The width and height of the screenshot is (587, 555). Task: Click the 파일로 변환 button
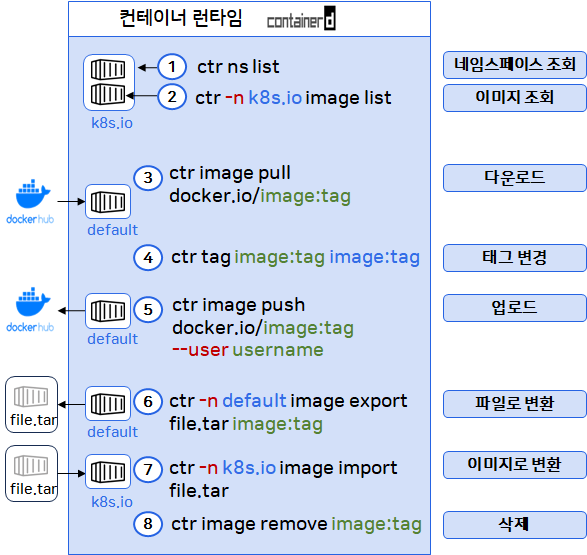click(515, 404)
